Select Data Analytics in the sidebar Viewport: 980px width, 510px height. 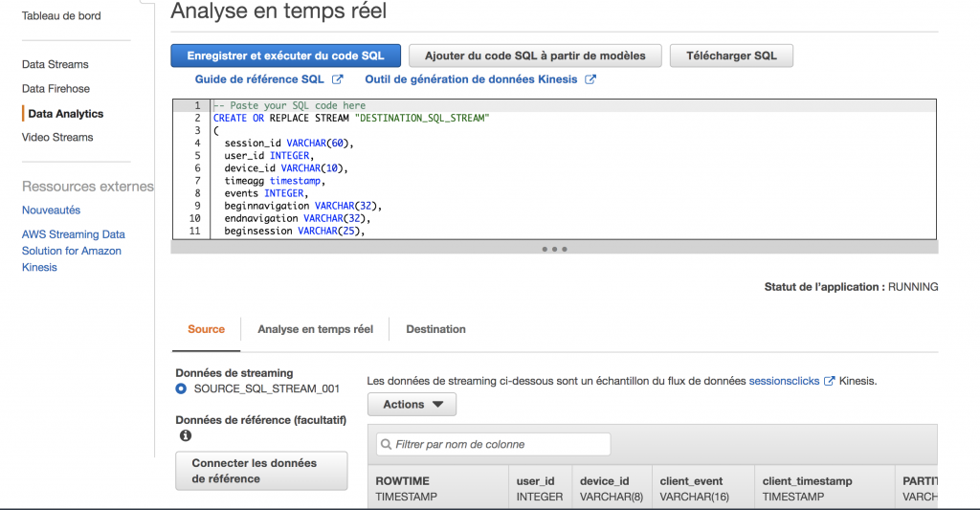[66, 114]
